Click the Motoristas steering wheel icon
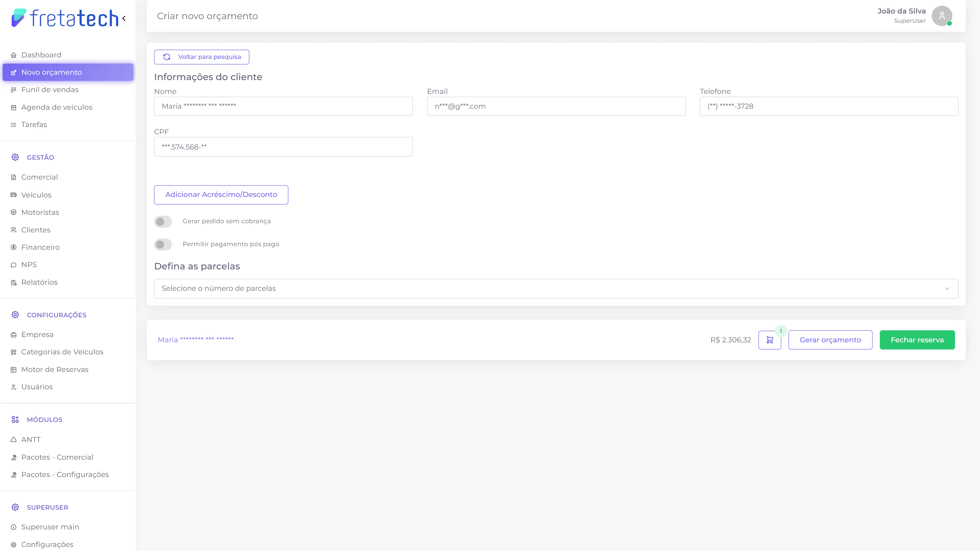Screen dimensions: 980x551 (14, 212)
